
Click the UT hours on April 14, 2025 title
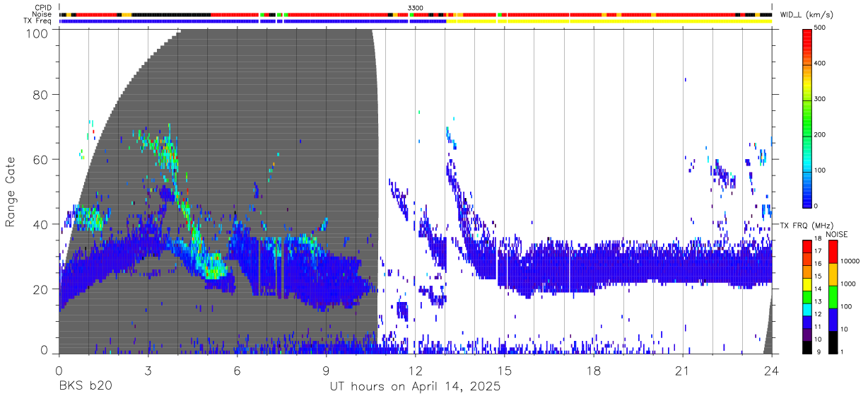(415, 387)
